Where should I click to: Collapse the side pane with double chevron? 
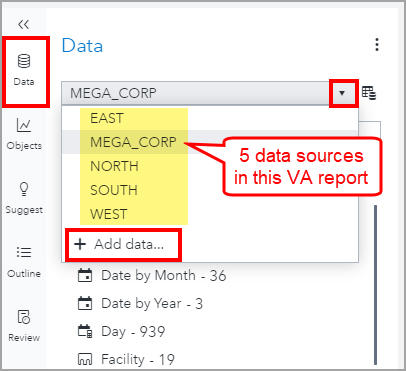tap(23, 24)
